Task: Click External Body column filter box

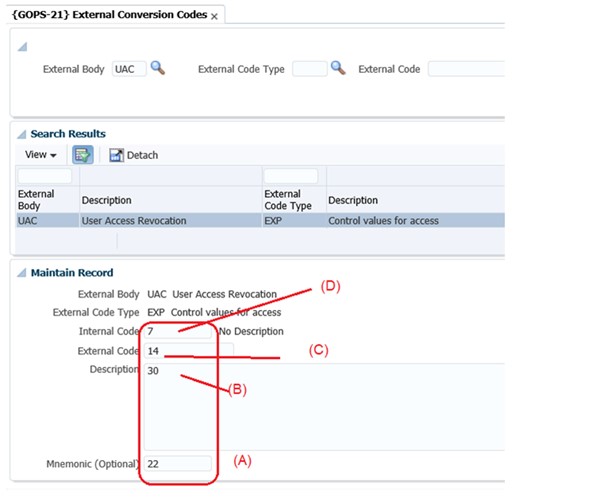Action: pyautogui.click(x=45, y=176)
